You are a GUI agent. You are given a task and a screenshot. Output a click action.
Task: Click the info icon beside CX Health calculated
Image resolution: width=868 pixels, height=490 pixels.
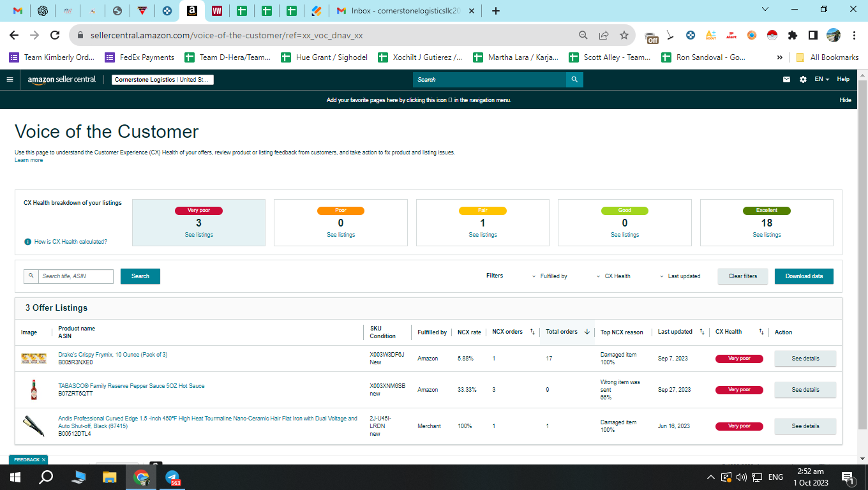click(27, 242)
